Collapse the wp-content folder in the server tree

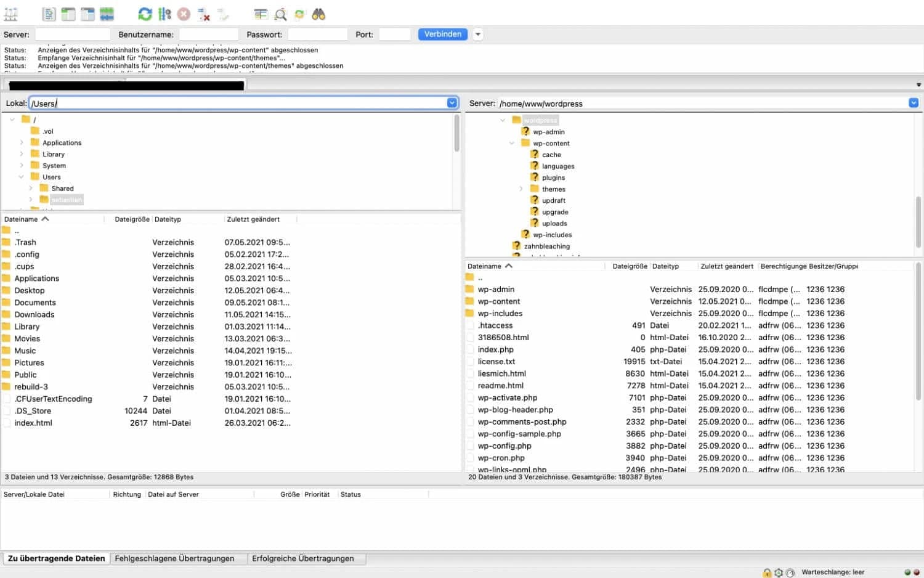(x=512, y=143)
